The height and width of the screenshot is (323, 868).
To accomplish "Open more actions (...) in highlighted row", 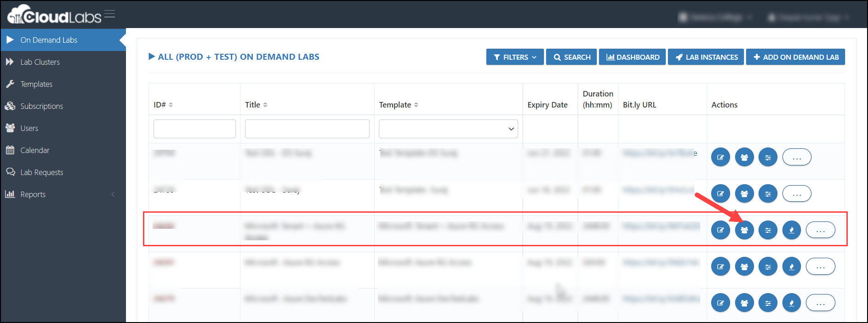I will (821, 230).
